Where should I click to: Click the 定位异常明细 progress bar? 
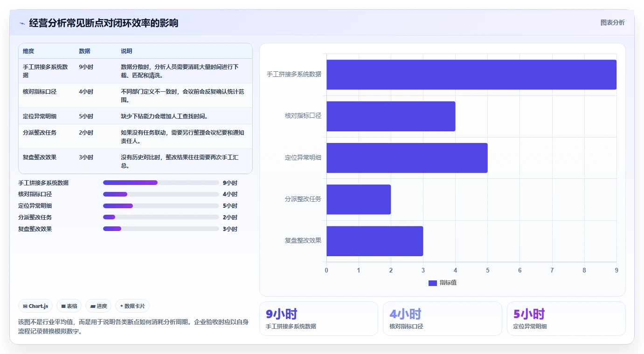161,206
